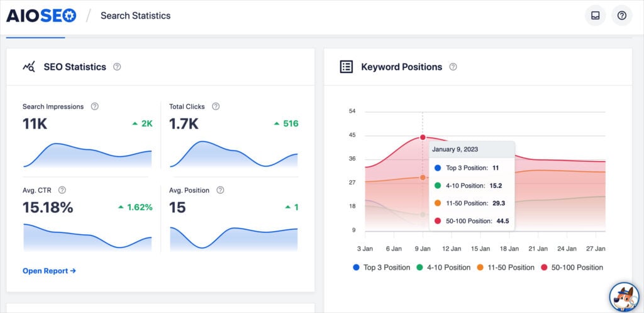
Task: Click the green arrow beside 1.62%
Action: click(121, 207)
